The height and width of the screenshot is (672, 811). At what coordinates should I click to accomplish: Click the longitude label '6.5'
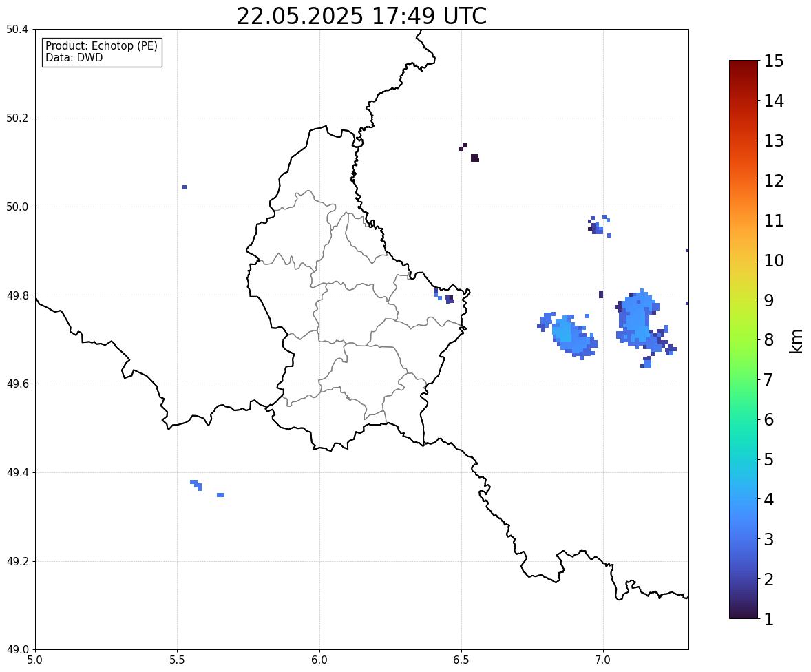tap(461, 660)
